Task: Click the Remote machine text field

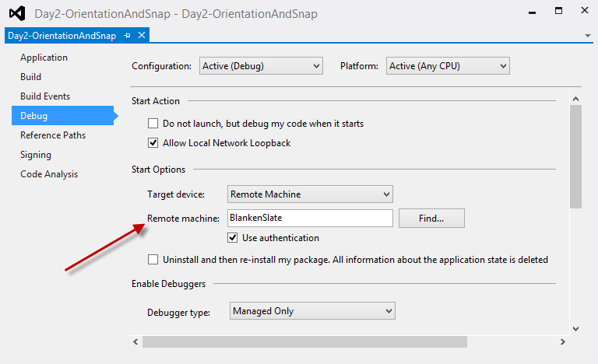Action: [310, 219]
